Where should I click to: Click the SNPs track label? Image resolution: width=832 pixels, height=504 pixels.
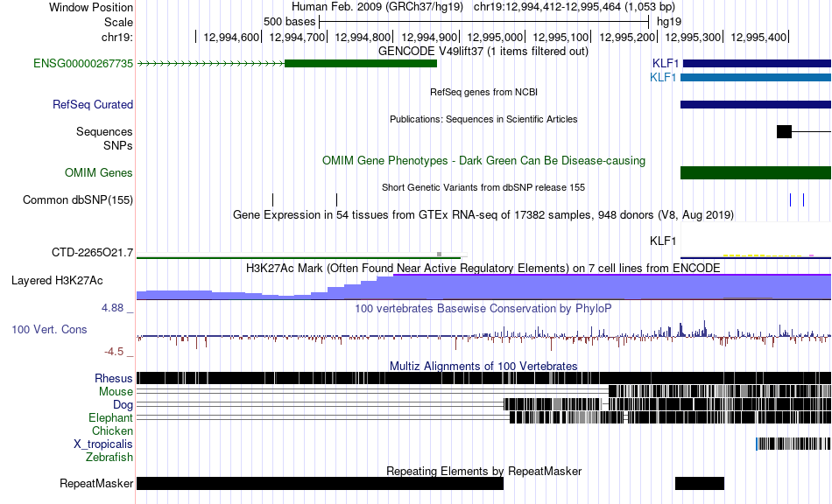point(118,145)
